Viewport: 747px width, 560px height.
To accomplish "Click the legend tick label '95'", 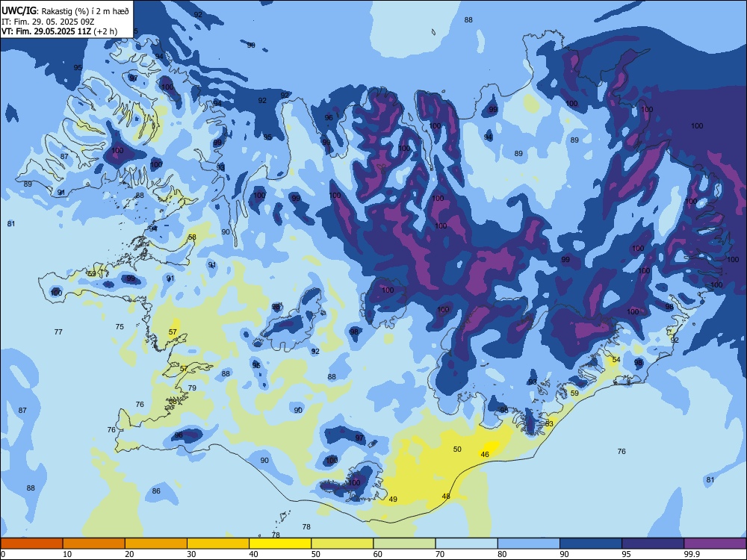I will point(626,554).
